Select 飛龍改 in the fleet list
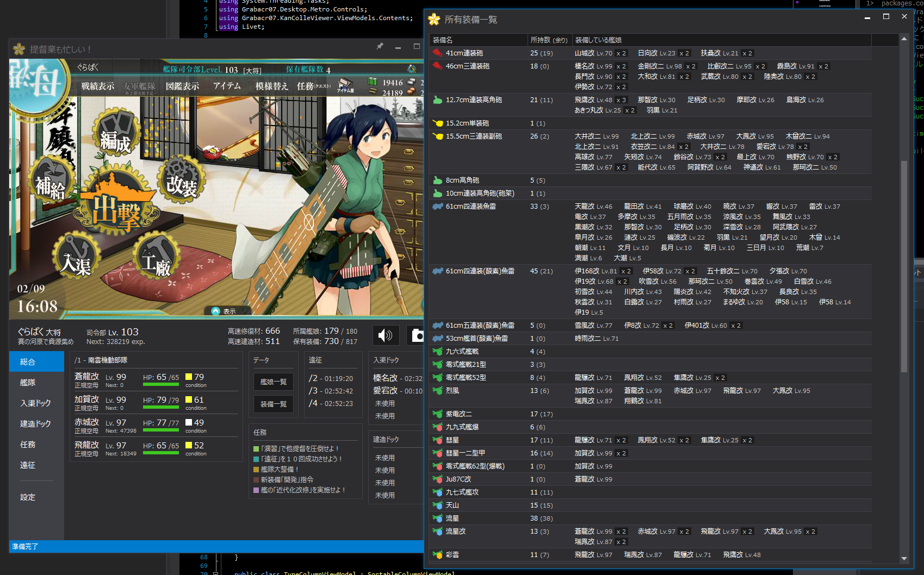This screenshot has height=575, width=924. tap(156, 448)
